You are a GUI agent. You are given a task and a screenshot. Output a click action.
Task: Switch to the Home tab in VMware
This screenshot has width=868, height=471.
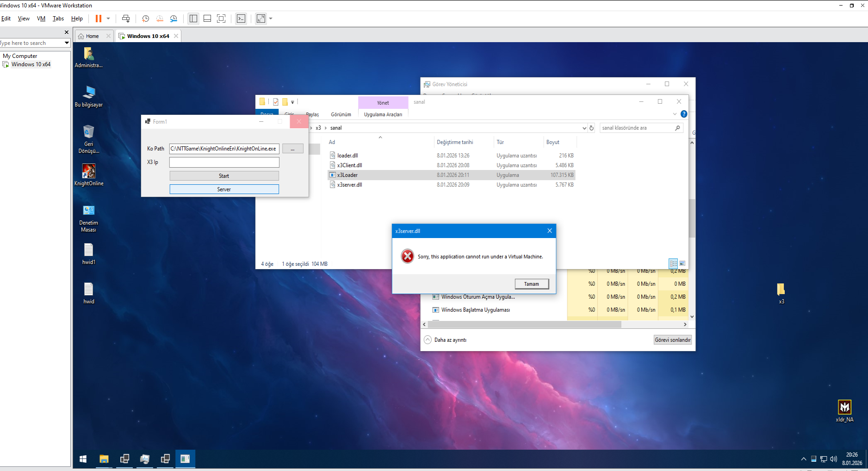click(92, 36)
